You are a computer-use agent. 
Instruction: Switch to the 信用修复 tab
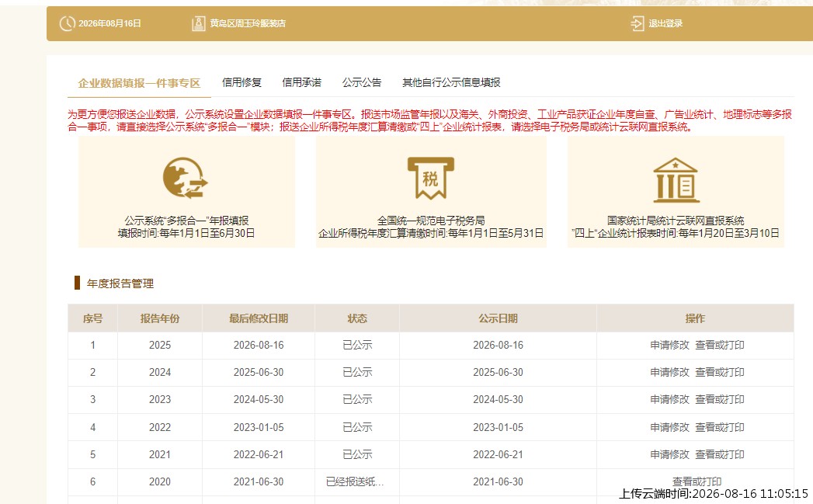click(241, 82)
